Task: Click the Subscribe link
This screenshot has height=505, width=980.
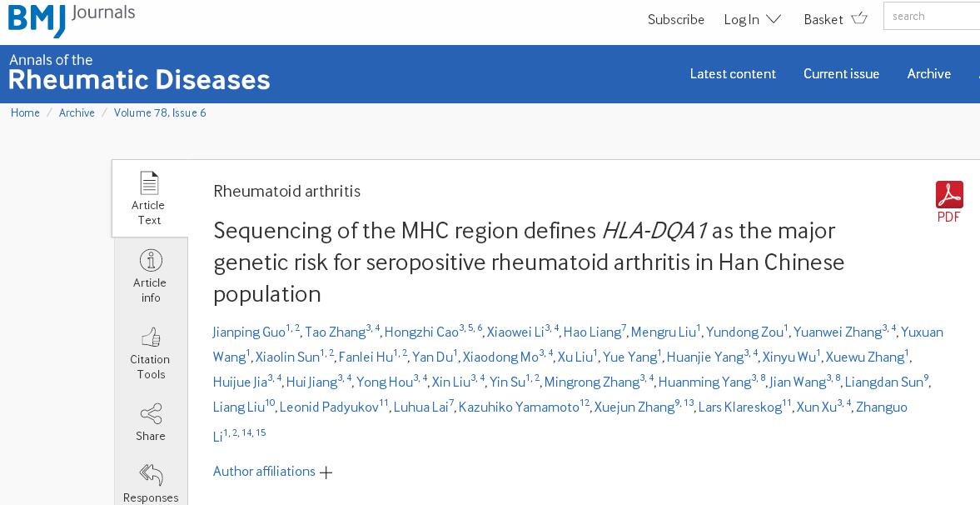Action: pyautogui.click(x=675, y=19)
